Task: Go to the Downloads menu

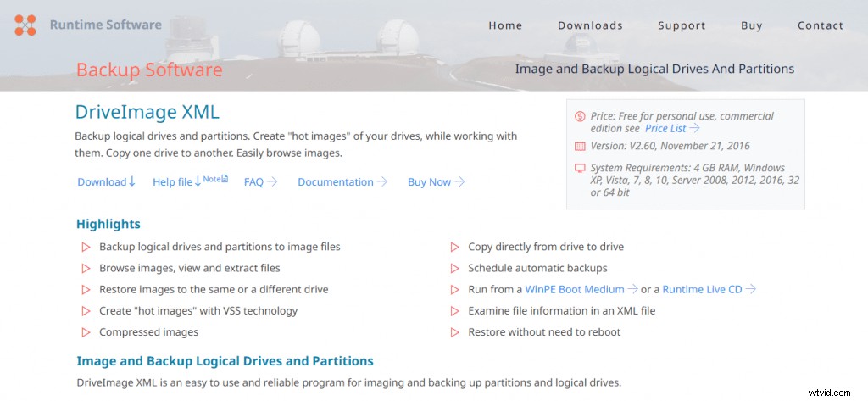Action: (590, 25)
